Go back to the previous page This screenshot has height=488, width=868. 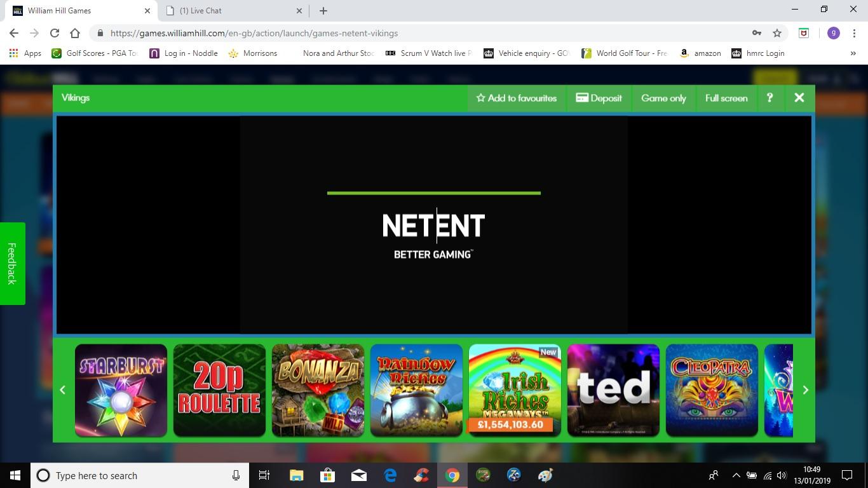coord(14,33)
